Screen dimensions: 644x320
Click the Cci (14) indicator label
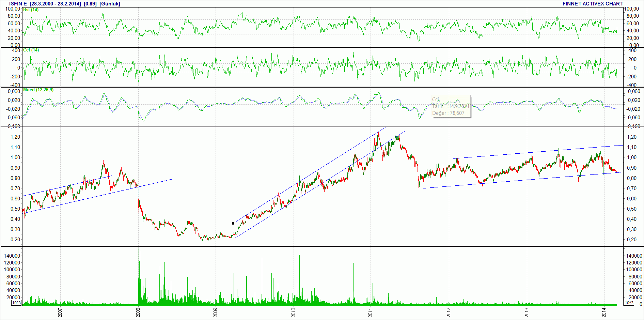[31, 50]
